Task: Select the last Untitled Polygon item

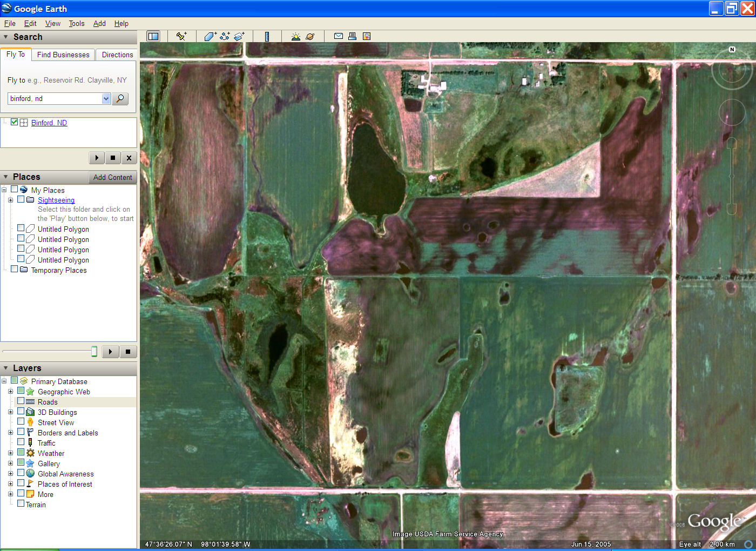Action: click(x=63, y=260)
